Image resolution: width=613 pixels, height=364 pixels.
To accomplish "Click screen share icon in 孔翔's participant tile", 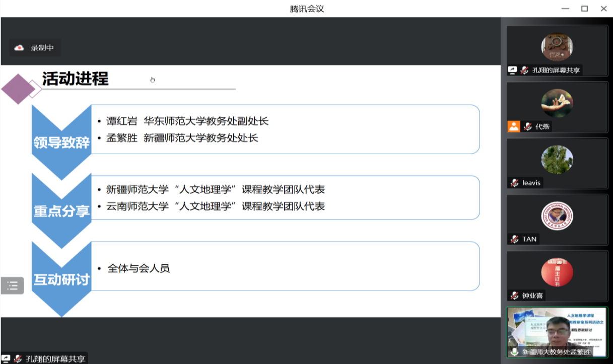I will 512,70.
